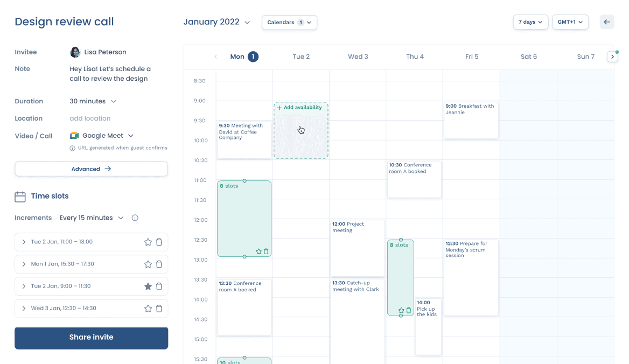Open the Calendars menu
The image size is (629, 364).
[289, 22]
